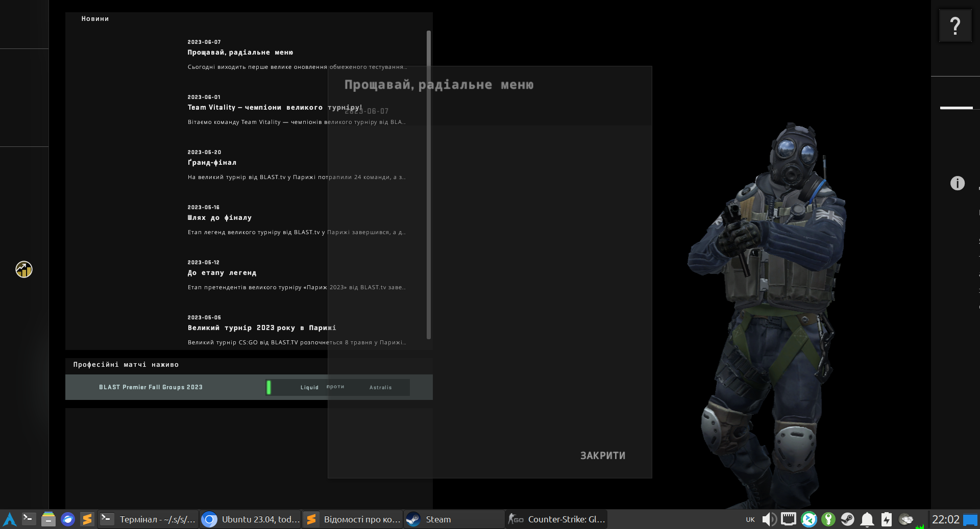Click the volume speaker icon in tray

click(x=769, y=519)
